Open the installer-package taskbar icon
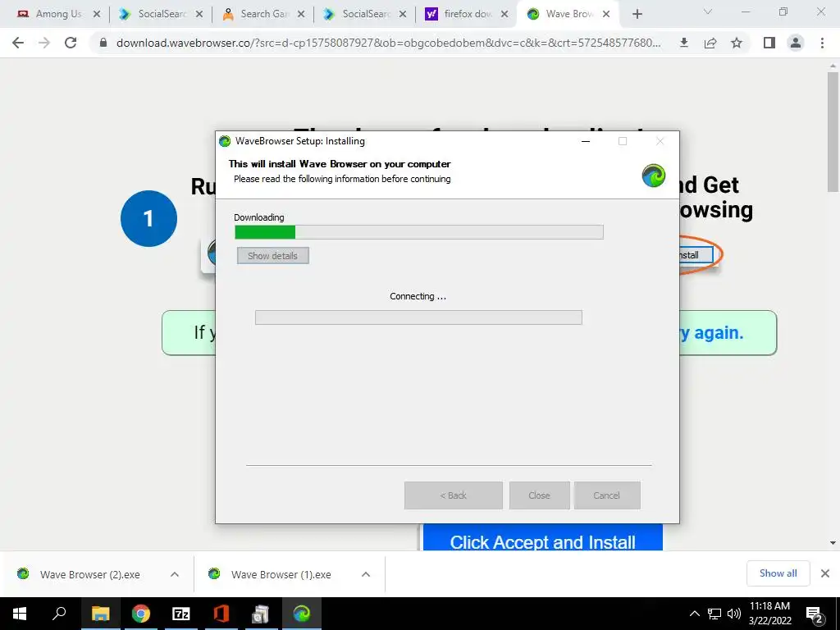Image resolution: width=840 pixels, height=630 pixels. (261, 614)
